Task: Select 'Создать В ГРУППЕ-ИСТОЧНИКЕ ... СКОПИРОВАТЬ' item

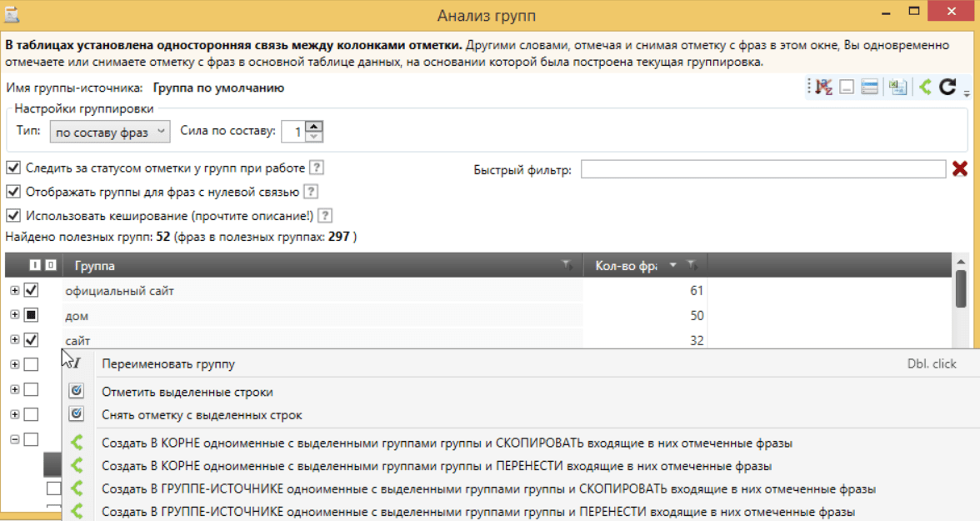Action: coord(522,489)
